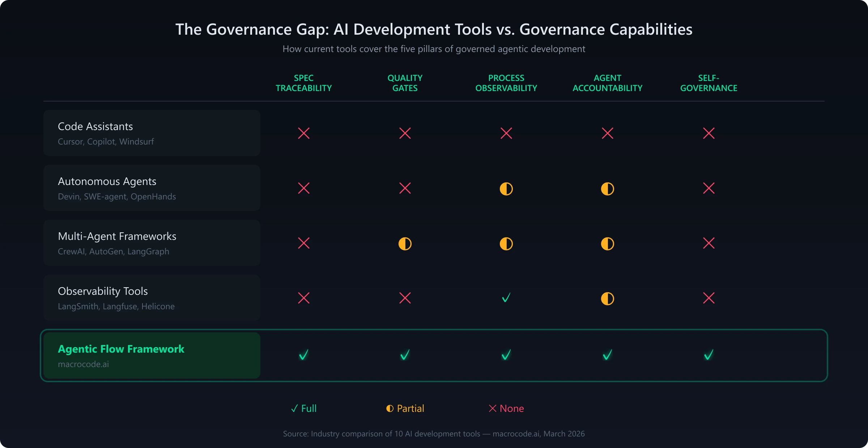The height and width of the screenshot is (448, 868).
Task: Click Autonomous Agents Process Observability partial icon
Action: (506, 189)
